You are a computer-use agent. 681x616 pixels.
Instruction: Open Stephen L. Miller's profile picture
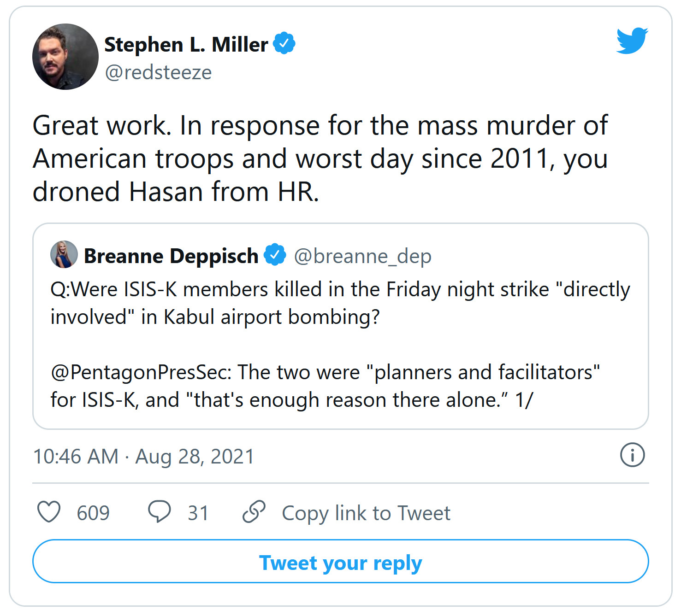[65, 57]
